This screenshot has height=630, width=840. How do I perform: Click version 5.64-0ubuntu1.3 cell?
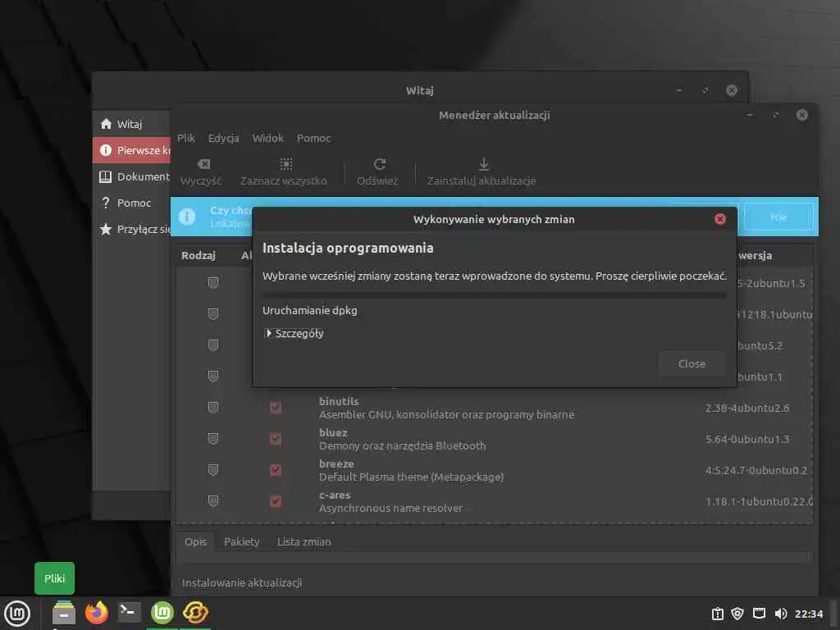click(x=746, y=439)
